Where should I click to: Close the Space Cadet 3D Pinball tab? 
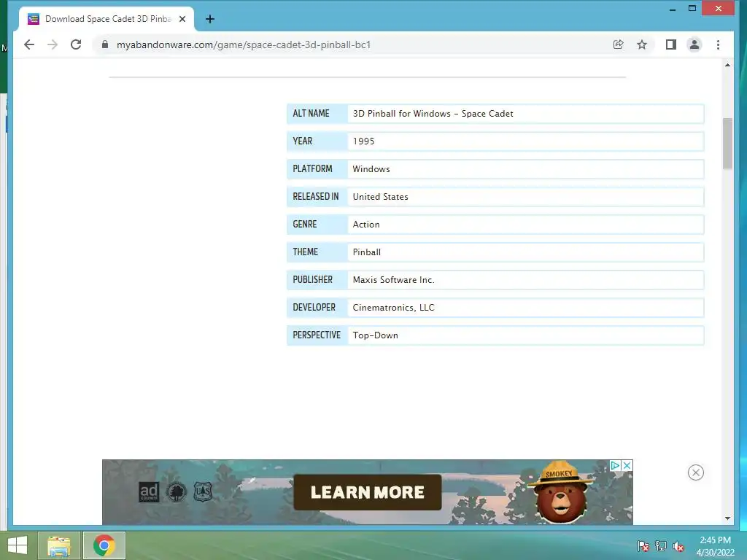click(182, 19)
